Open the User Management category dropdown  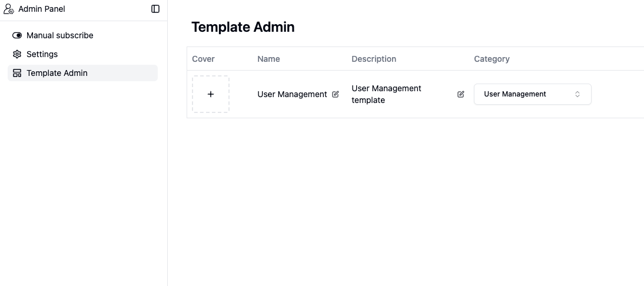click(x=533, y=94)
